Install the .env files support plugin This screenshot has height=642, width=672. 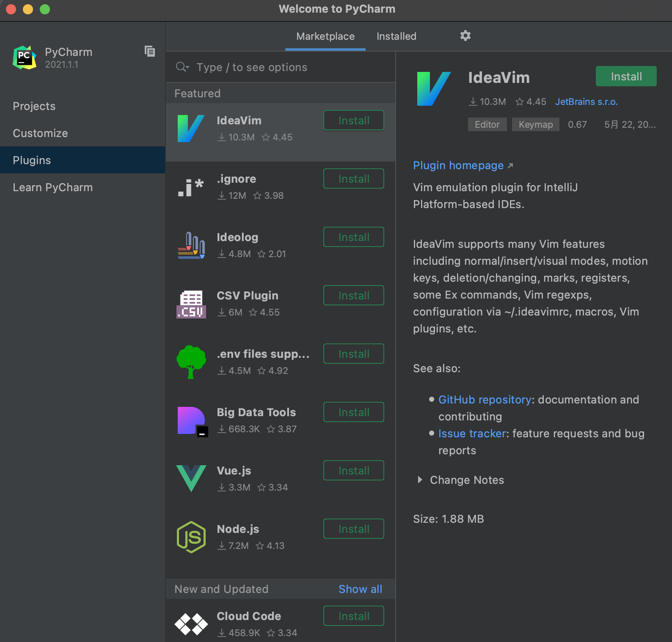pos(354,354)
